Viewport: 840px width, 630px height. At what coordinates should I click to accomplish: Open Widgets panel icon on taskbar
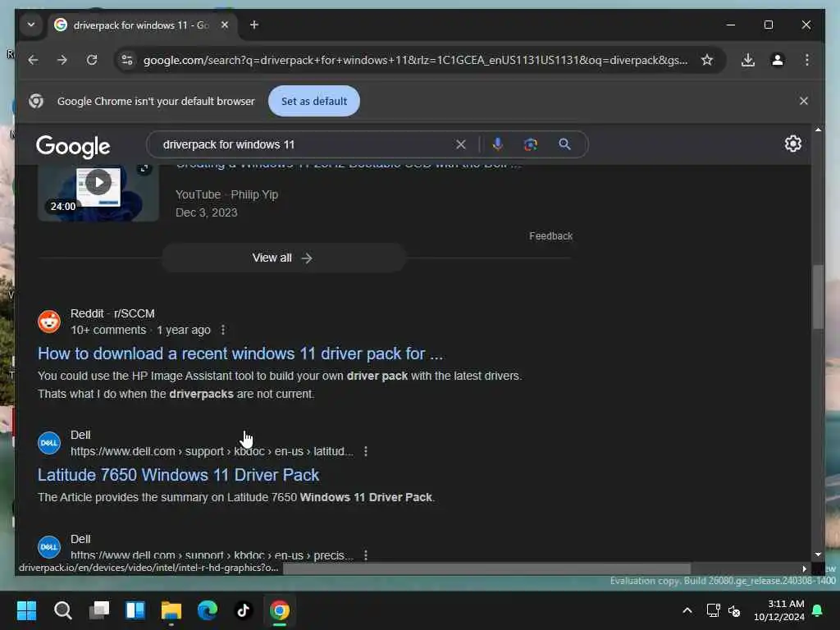(x=135, y=610)
